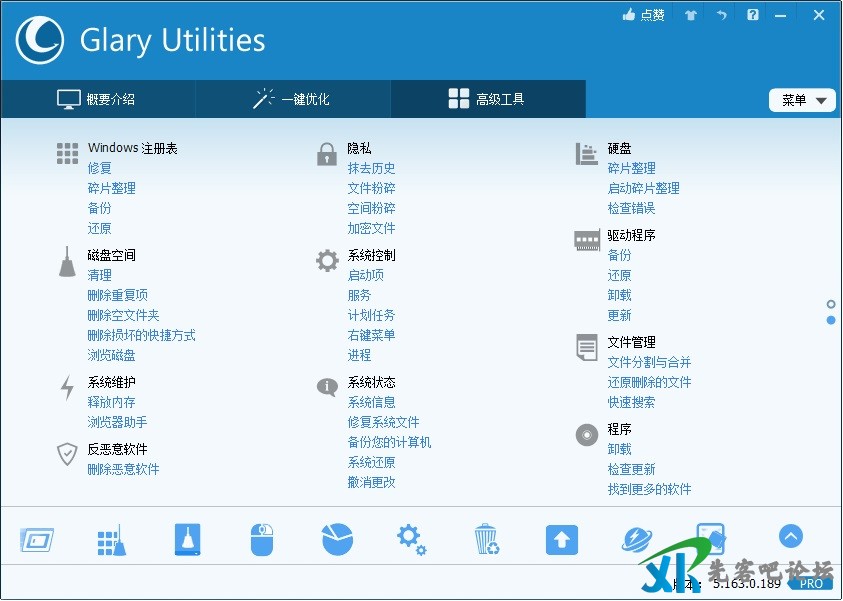Open the 文件分割与合并 link
Viewport: 843px width, 601px height.
649,362
